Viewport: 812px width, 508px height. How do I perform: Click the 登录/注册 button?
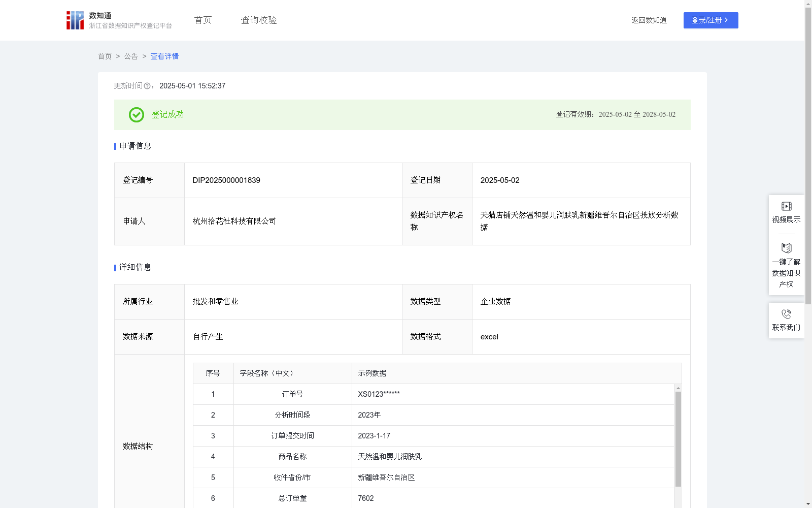point(710,20)
